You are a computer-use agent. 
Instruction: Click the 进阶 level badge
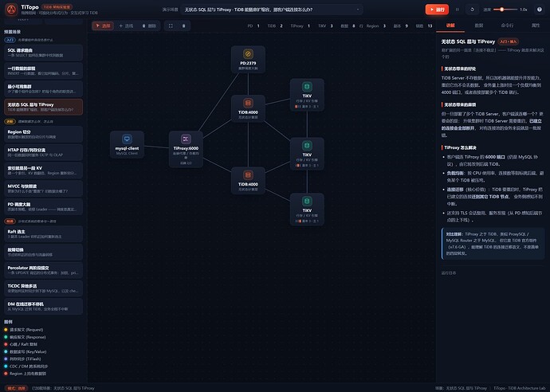point(10,121)
